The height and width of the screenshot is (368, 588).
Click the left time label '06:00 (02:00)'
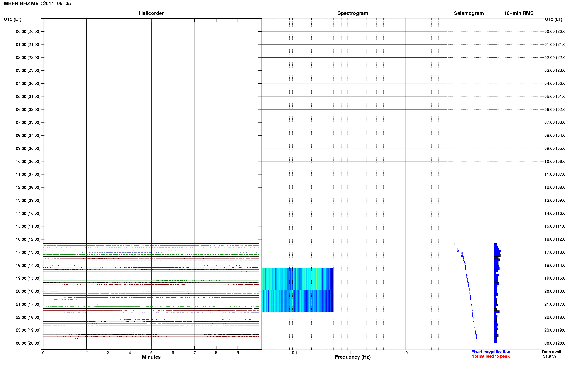pyautogui.click(x=28, y=109)
